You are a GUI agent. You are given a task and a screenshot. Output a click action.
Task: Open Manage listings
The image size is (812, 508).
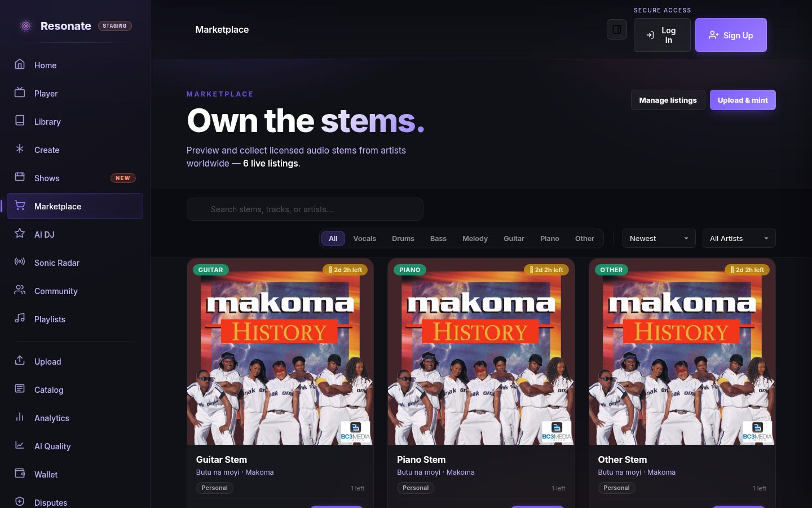(x=668, y=100)
